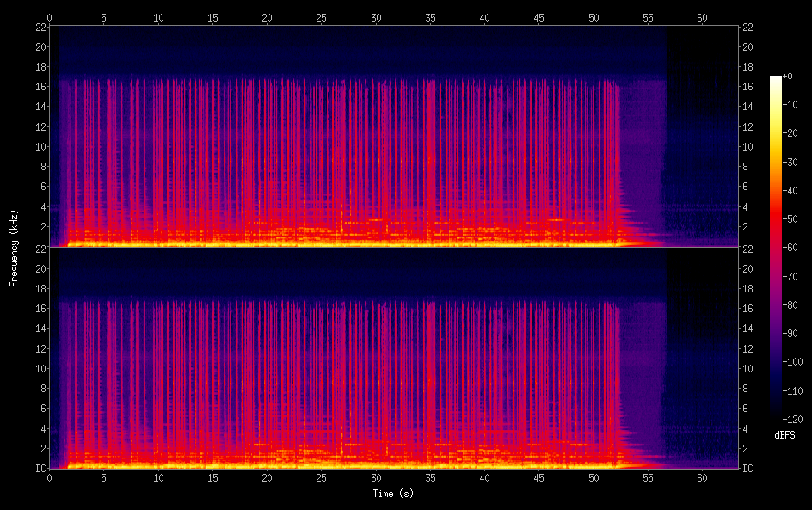Click the Time (s) axis label
Image resolution: width=812 pixels, height=510 pixels.
[x=393, y=494]
